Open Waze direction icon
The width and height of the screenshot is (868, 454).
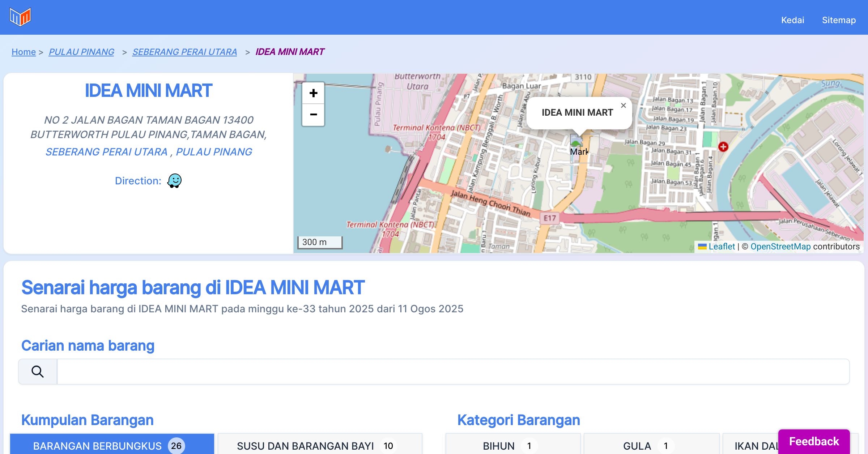coord(174,180)
